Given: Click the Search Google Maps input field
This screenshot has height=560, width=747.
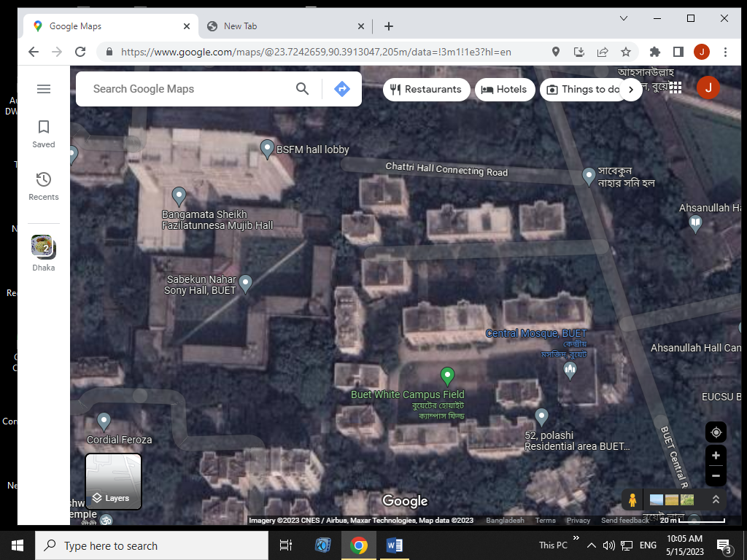Looking at the screenshot, I should pos(182,88).
